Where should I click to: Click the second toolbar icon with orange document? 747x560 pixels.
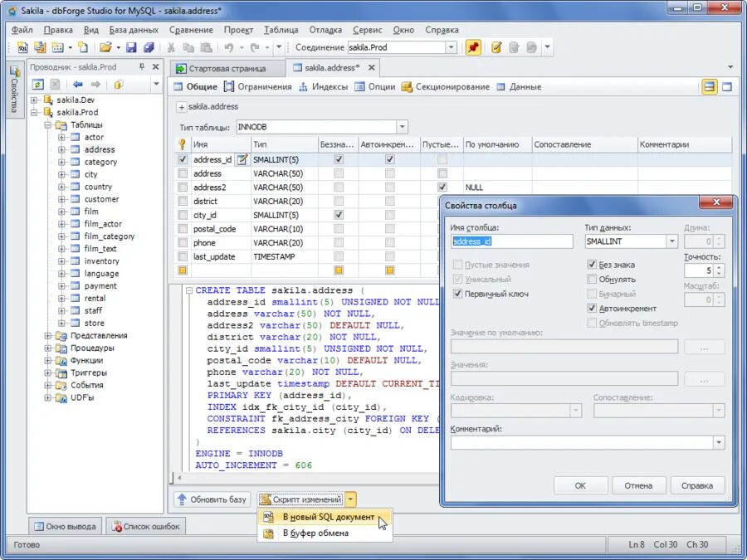(x=40, y=47)
